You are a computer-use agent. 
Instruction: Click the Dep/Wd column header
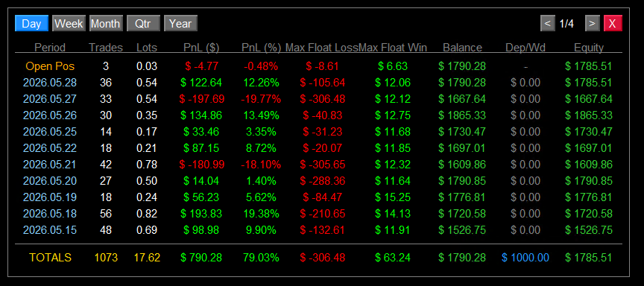click(x=525, y=48)
